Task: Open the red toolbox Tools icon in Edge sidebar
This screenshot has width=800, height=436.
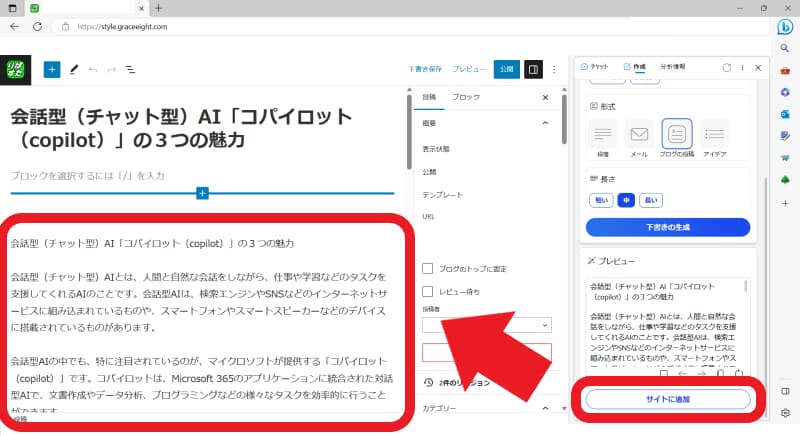Action: pos(785,70)
